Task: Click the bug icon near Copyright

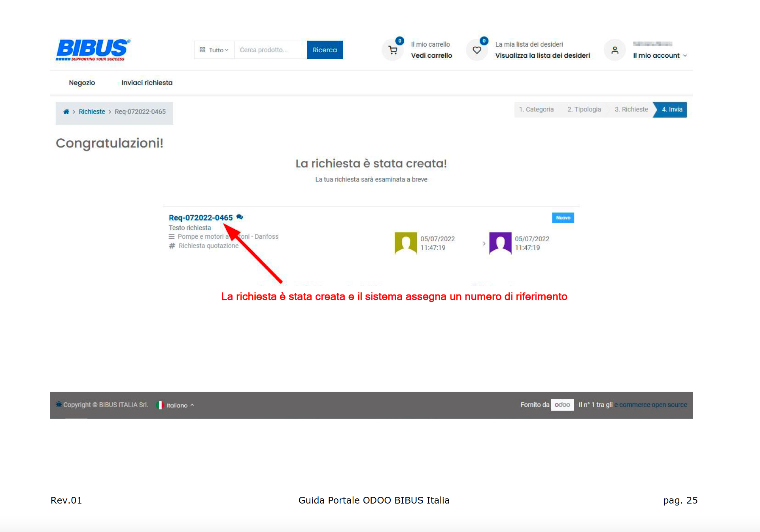Action: [59, 404]
